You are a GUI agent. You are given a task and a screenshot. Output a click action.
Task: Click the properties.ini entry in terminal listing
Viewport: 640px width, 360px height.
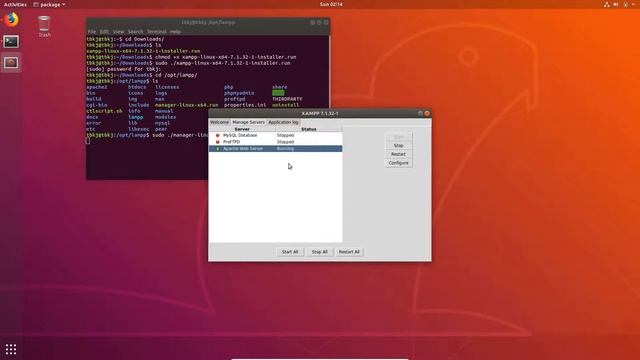[245, 105]
